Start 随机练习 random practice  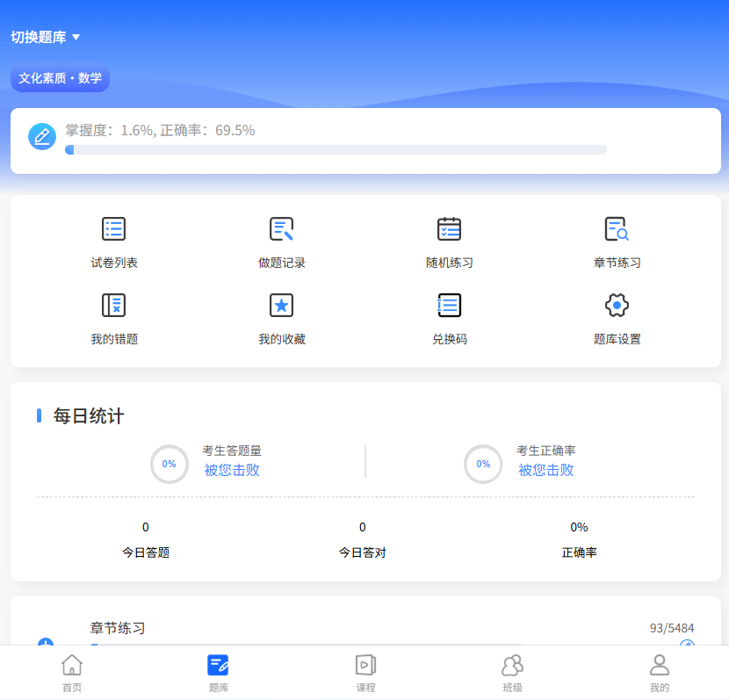click(449, 229)
